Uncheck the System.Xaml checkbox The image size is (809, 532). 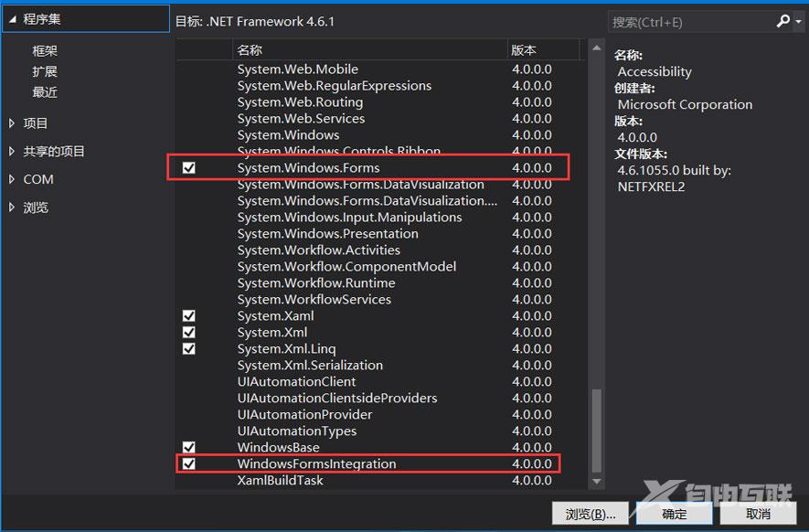(189, 315)
